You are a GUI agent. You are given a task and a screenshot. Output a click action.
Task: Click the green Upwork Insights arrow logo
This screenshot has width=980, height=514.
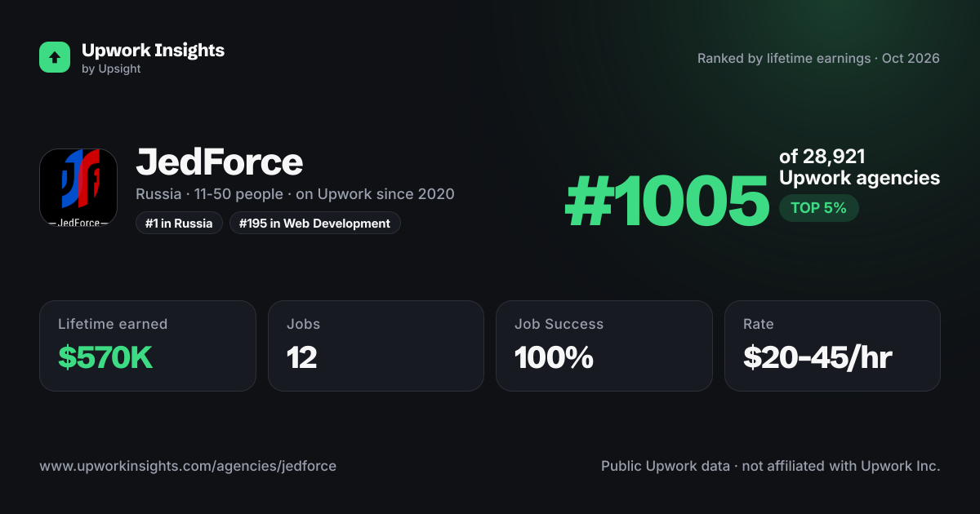pyautogui.click(x=55, y=57)
